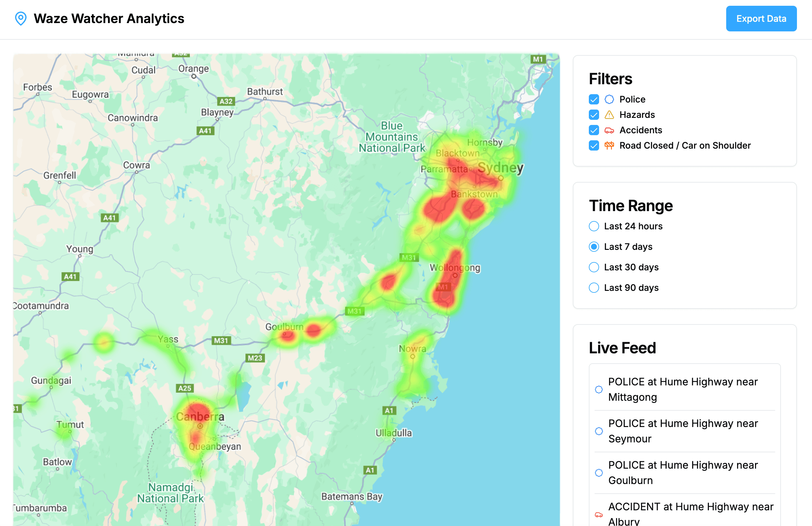Click police icon beside Mittagong feed item
The height and width of the screenshot is (526, 812).
coord(599,390)
